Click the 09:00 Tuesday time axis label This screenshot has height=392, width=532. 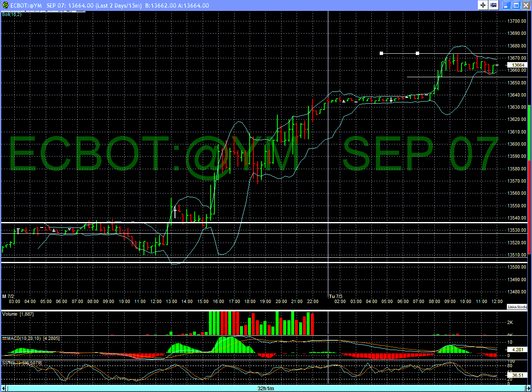450,301
